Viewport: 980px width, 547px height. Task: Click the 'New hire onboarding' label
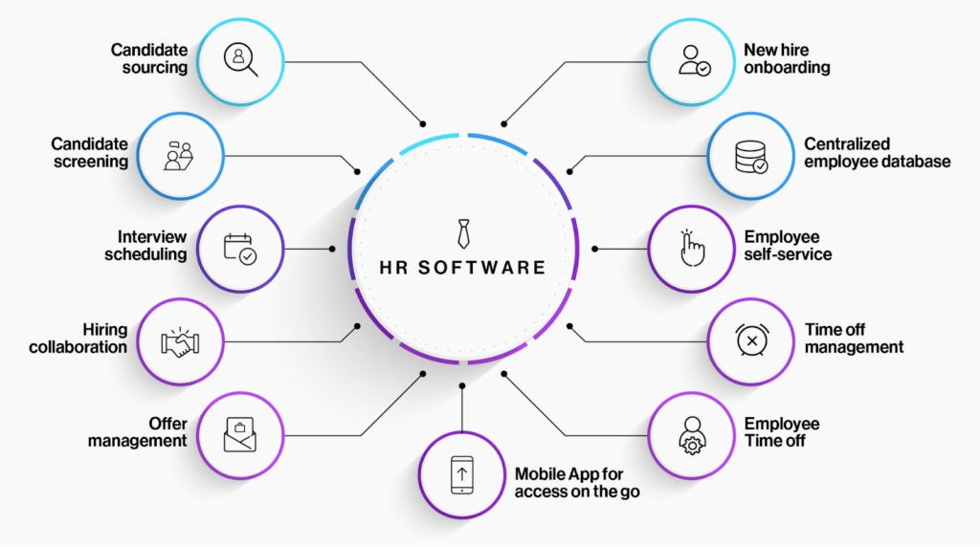(787, 58)
